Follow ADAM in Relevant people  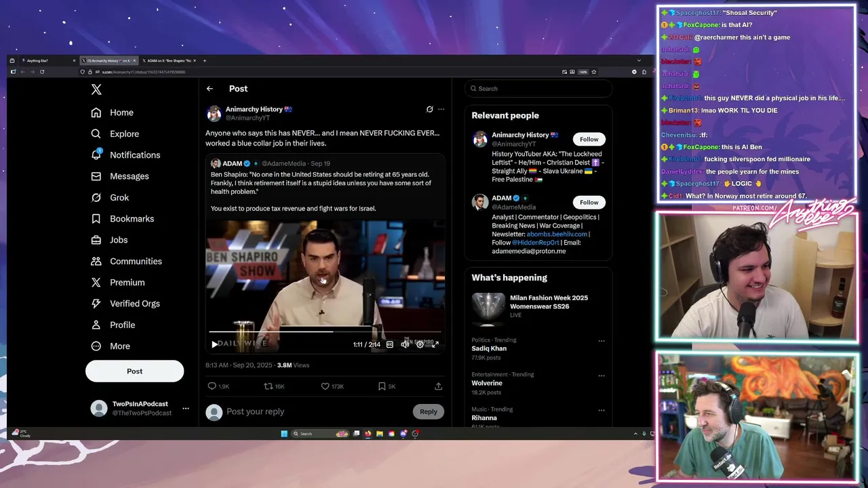[589, 202]
